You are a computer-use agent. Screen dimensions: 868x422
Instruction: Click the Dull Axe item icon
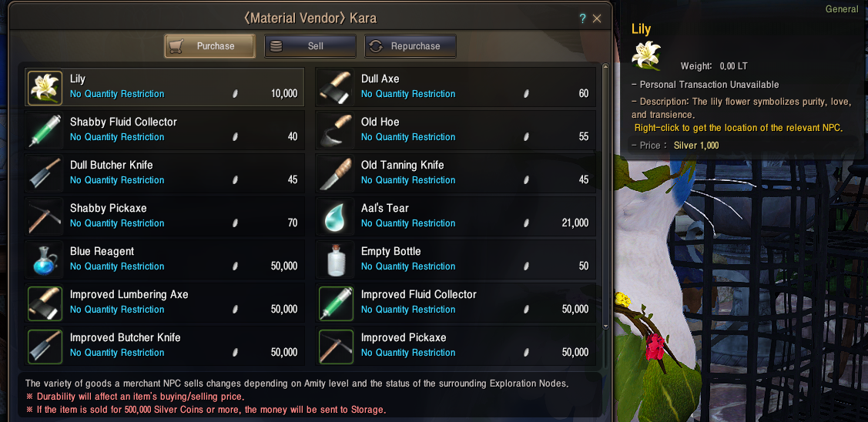[336, 87]
